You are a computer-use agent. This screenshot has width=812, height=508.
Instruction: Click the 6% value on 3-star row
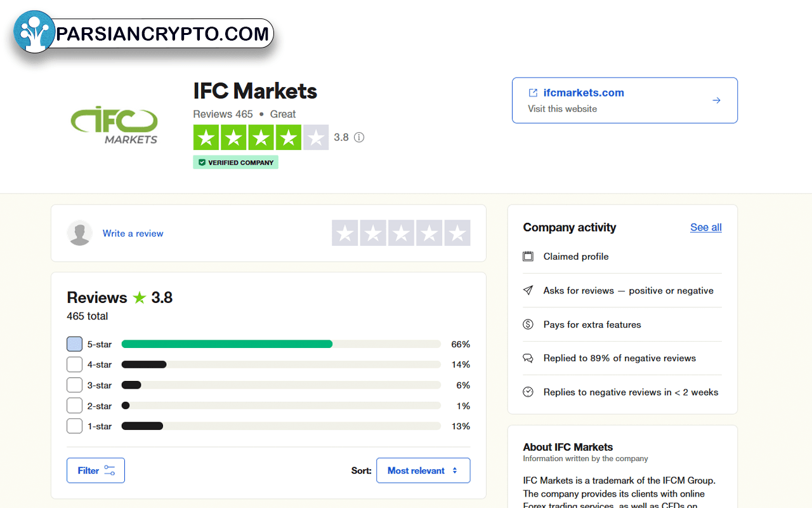click(x=463, y=385)
